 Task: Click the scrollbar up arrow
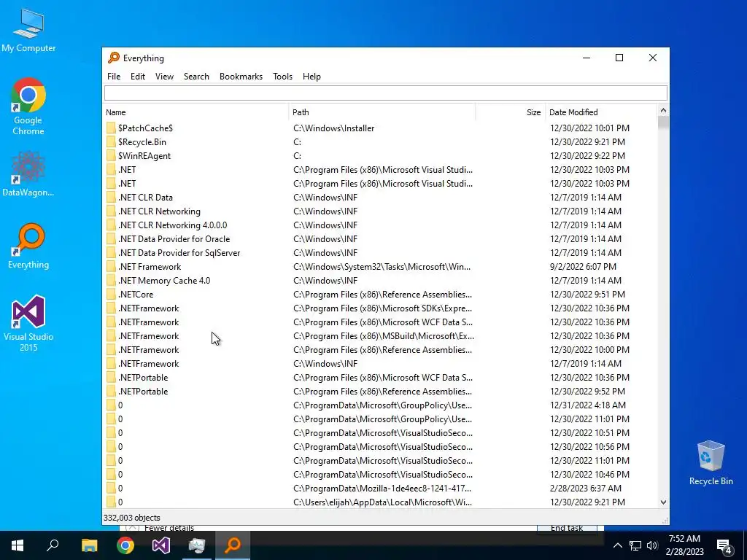tap(663, 111)
